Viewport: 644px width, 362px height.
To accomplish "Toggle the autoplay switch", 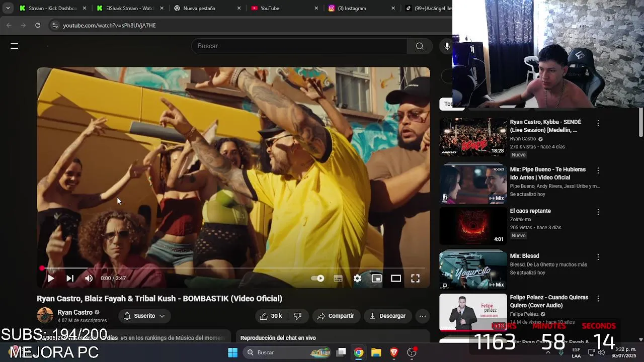I will pos(317,278).
